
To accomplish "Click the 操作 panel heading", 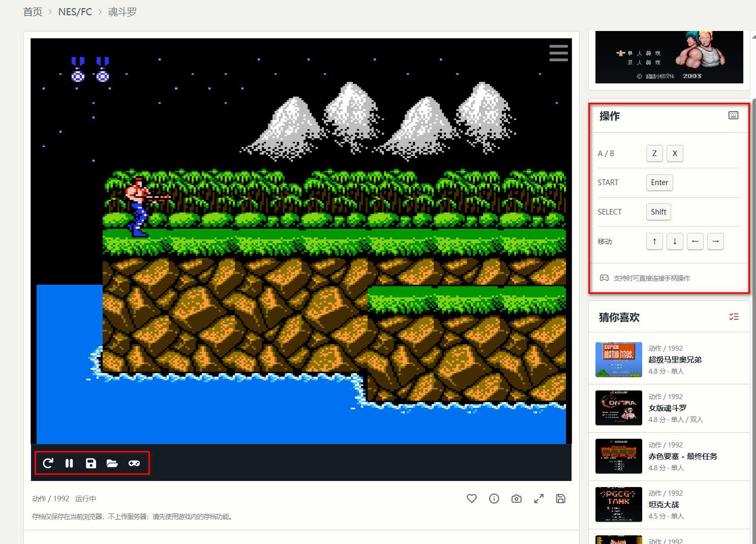I will tap(610, 116).
